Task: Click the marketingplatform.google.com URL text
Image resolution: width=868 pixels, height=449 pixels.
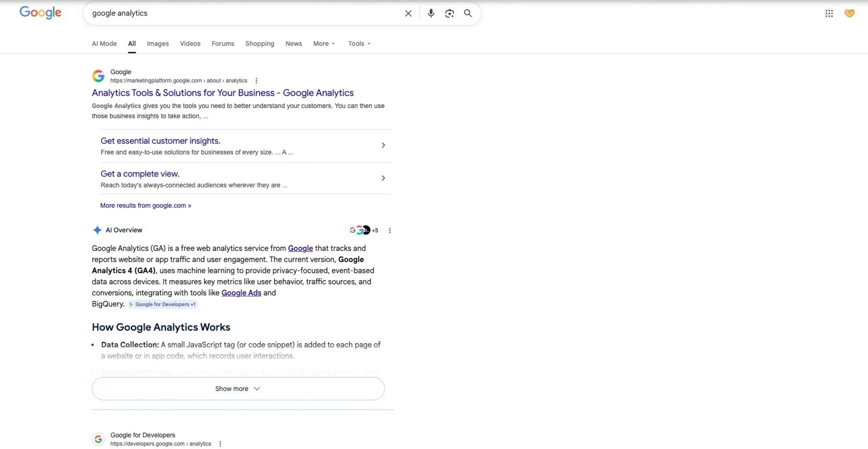Action: click(x=179, y=81)
